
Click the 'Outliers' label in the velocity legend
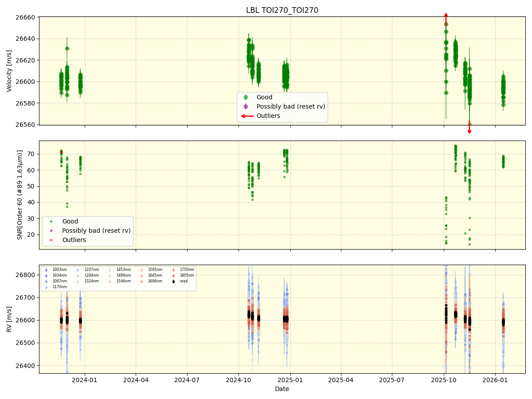pyautogui.click(x=268, y=116)
